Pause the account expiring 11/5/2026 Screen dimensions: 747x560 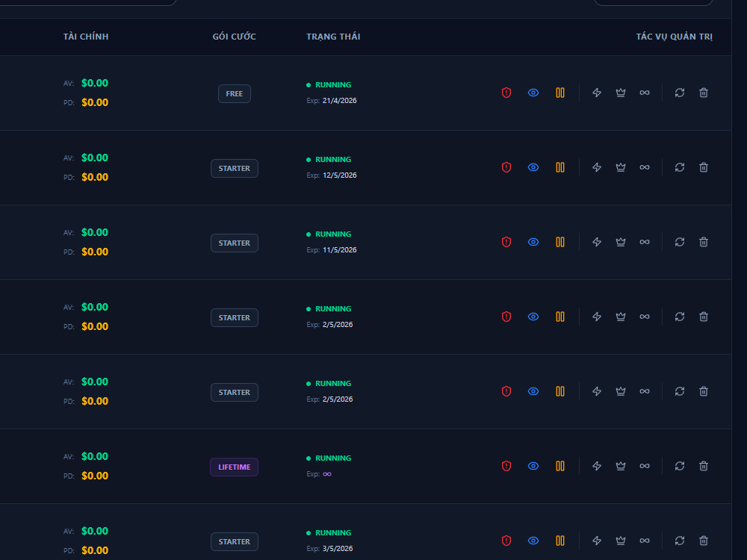(560, 242)
